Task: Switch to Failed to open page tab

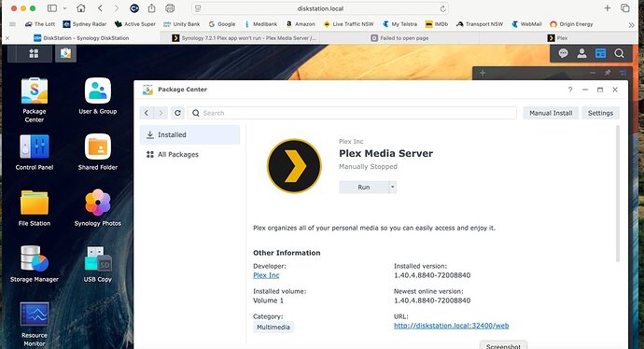Action: point(399,37)
